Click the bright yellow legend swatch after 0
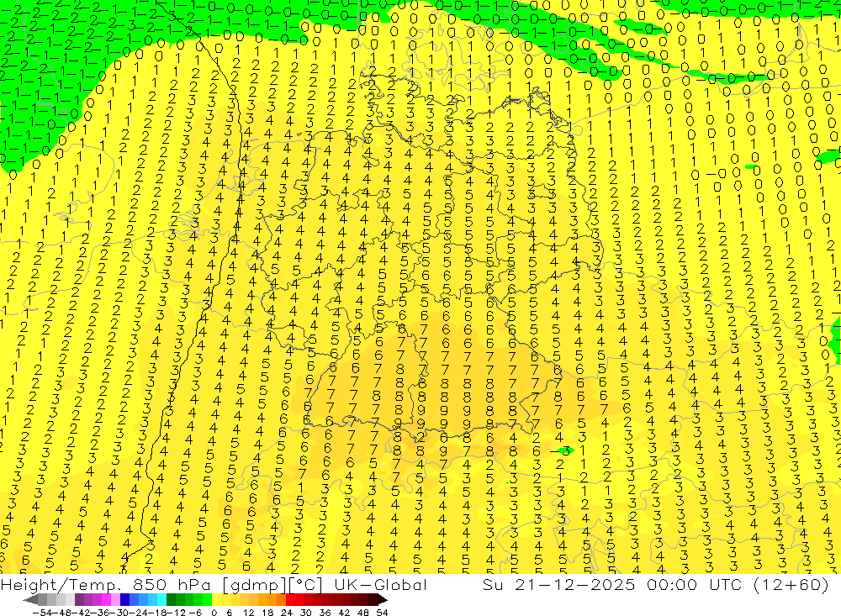 (x=217, y=600)
